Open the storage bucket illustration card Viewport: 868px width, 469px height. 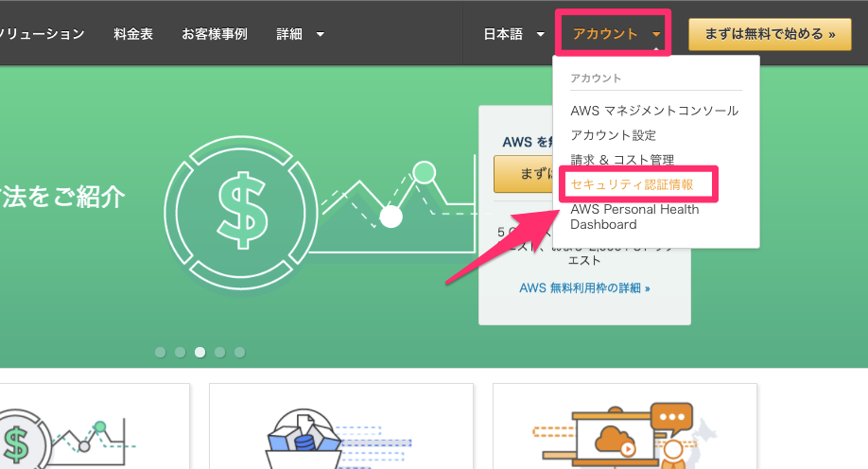point(341,426)
